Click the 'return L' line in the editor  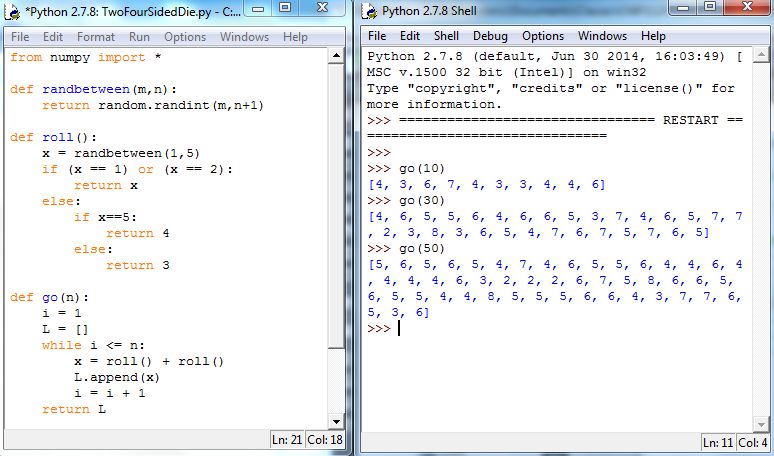(x=74, y=409)
